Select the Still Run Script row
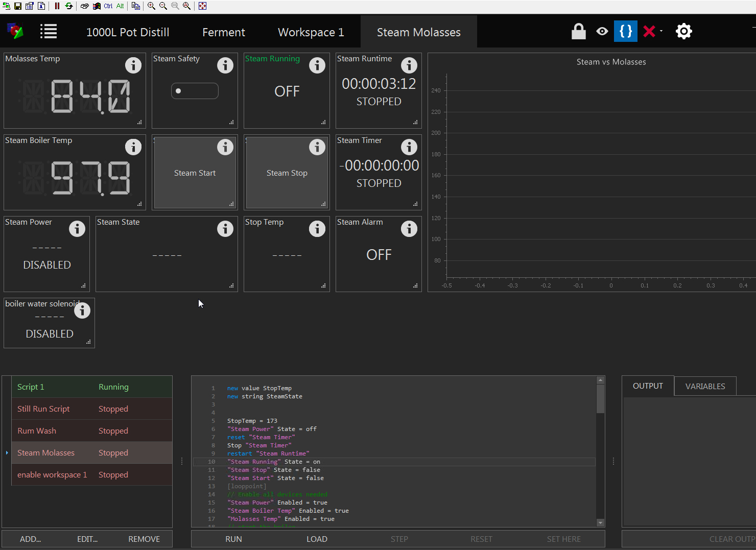The width and height of the screenshot is (756, 550). tap(92, 409)
